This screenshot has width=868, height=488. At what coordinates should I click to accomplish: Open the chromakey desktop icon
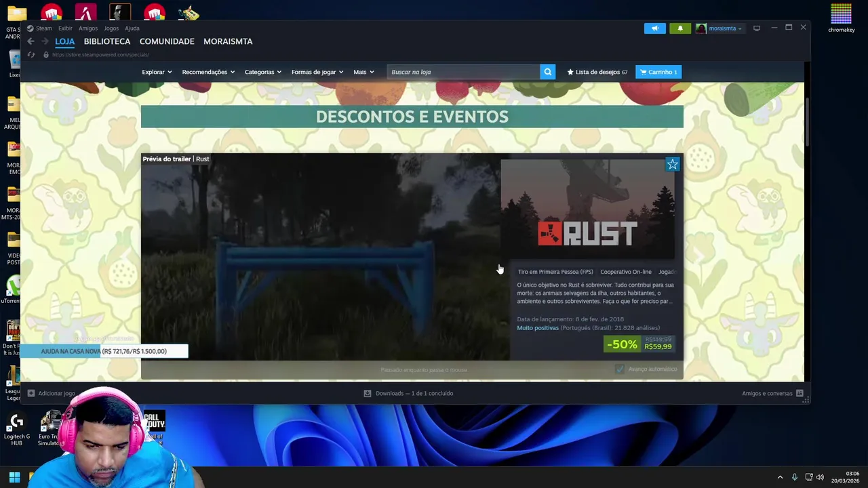tap(841, 18)
